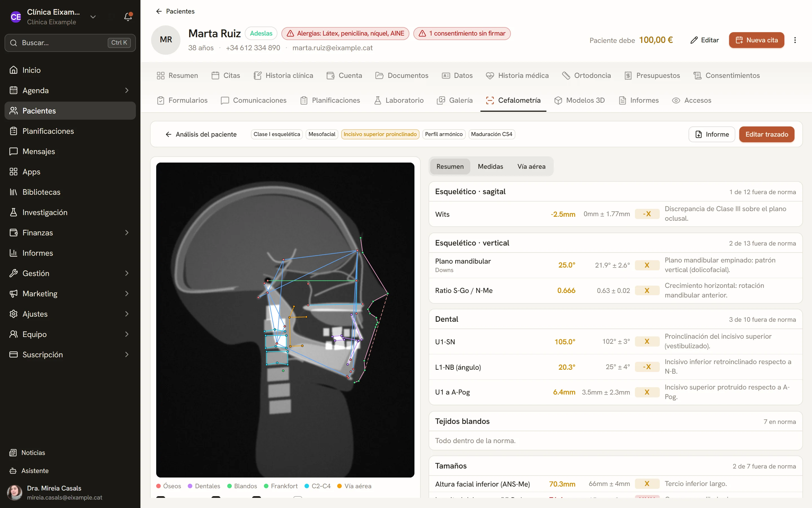The height and width of the screenshot is (508, 812).
Task: Click the Modelos 3D cube icon
Action: [558, 100]
